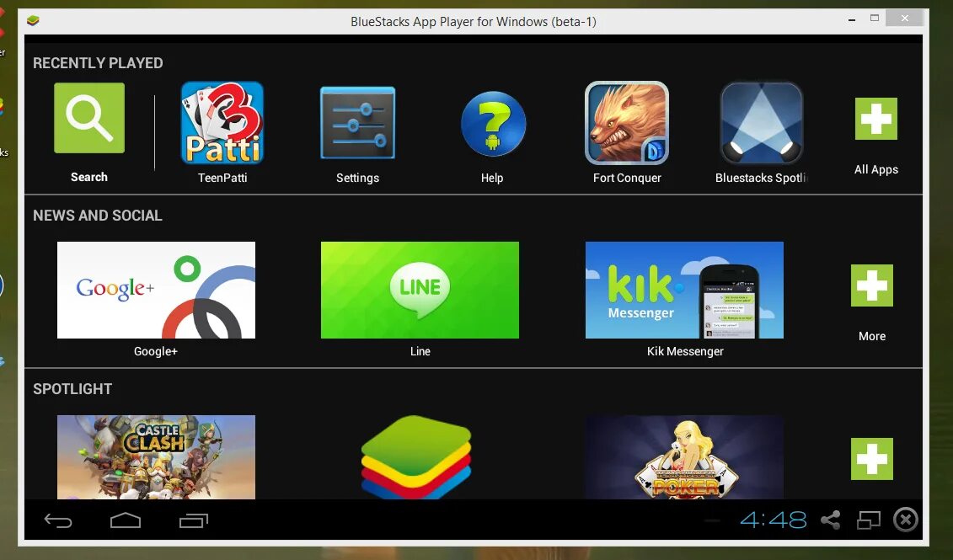Open Kik Messenger tile

point(684,290)
